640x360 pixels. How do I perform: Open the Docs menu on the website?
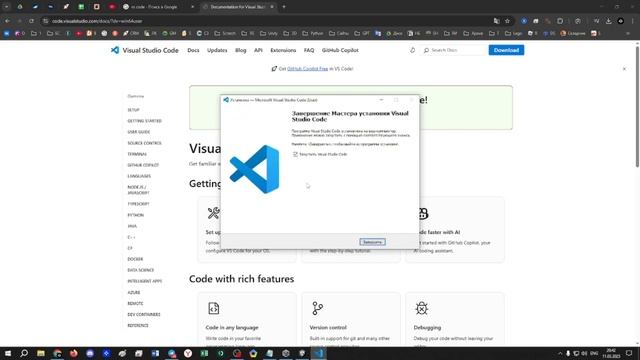(x=193, y=50)
